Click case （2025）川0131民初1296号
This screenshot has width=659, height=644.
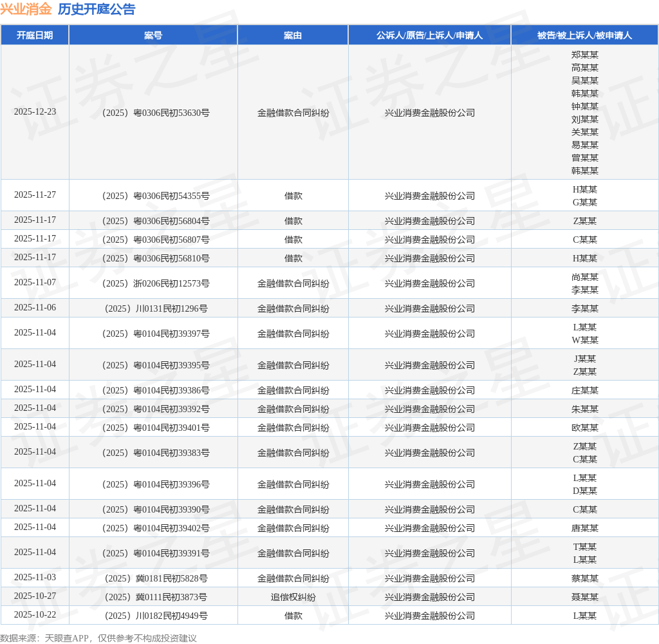pos(153,308)
